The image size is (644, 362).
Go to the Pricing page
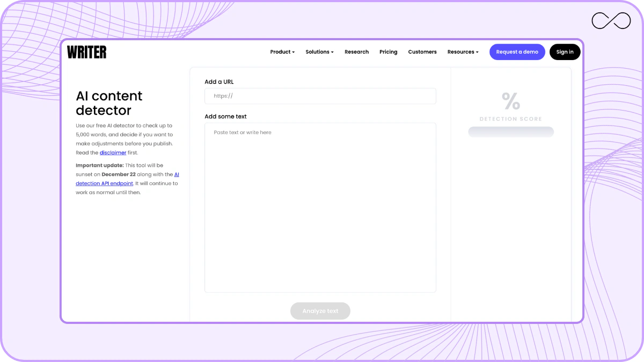tap(388, 52)
